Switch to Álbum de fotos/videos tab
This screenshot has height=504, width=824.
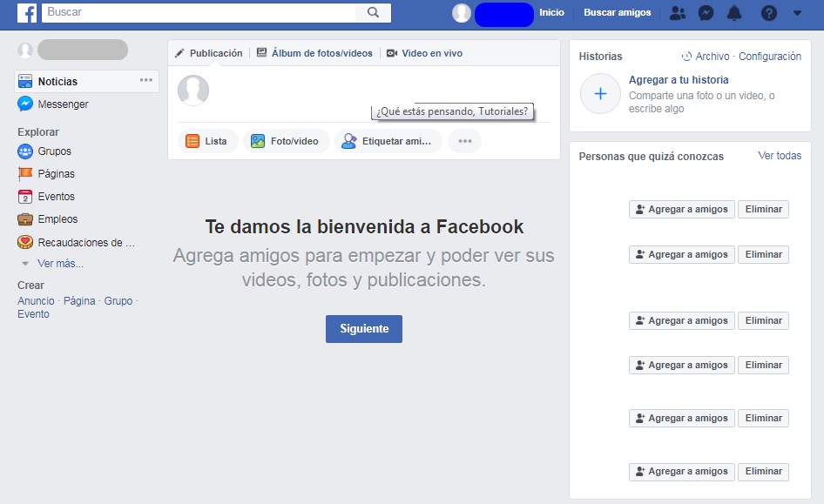pos(314,53)
